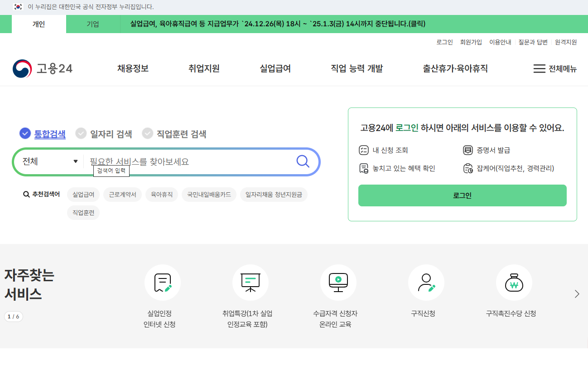Click the 수급자격 신청자 온라인 교육 icon
Screen dimensions: 588x366
pos(338,282)
